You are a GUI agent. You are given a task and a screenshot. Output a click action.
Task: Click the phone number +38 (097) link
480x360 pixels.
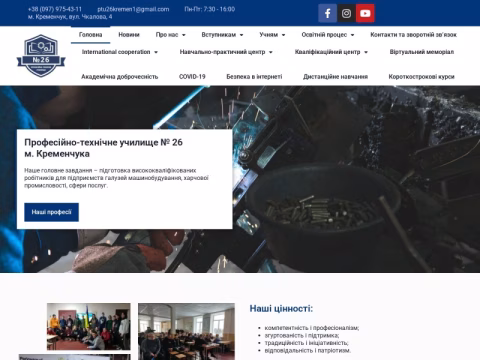[x=55, y=9]
